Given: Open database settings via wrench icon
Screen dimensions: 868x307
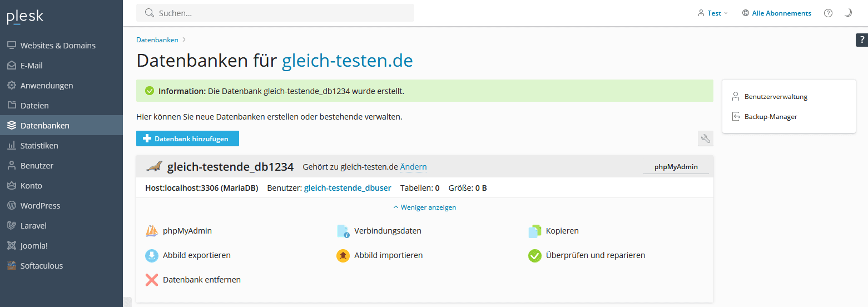Looking at the screenshot, I should [705, 138].
